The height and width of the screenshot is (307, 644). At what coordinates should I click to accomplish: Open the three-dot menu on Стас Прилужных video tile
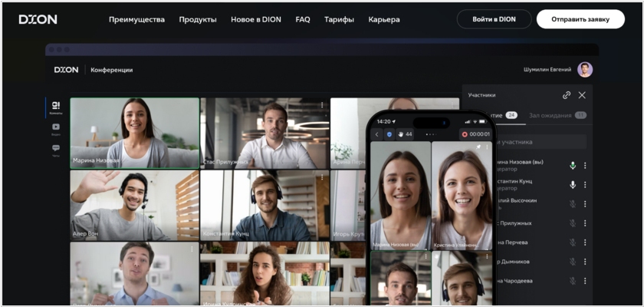322,105
